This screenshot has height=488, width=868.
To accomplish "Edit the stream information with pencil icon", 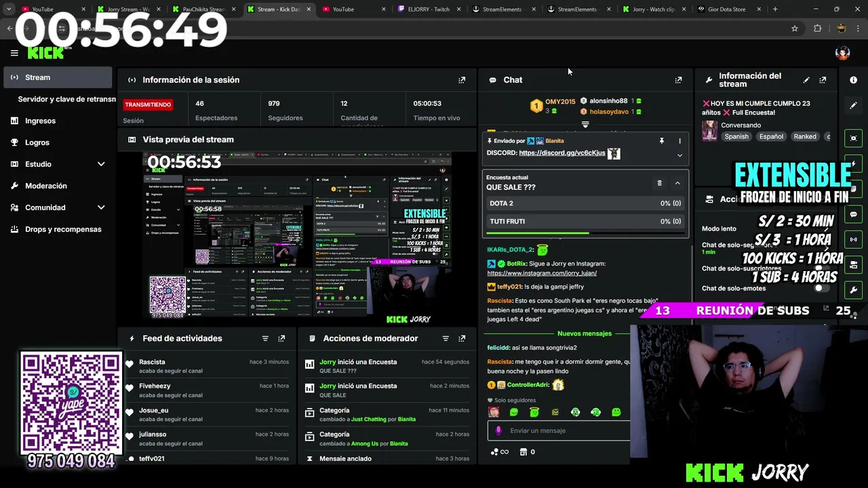I will coord(806,80).
